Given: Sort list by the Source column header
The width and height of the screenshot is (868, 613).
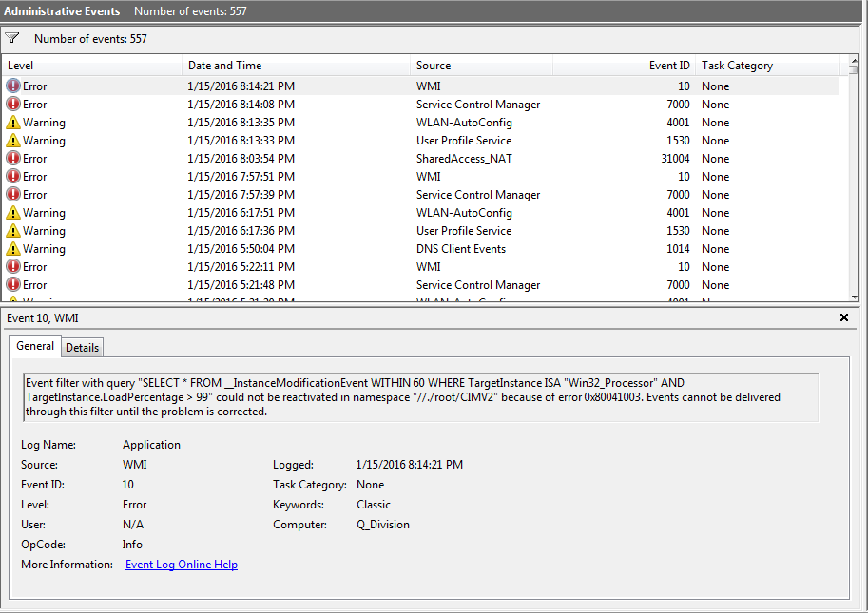Looking at the screenshot, I should coord(481,66).
